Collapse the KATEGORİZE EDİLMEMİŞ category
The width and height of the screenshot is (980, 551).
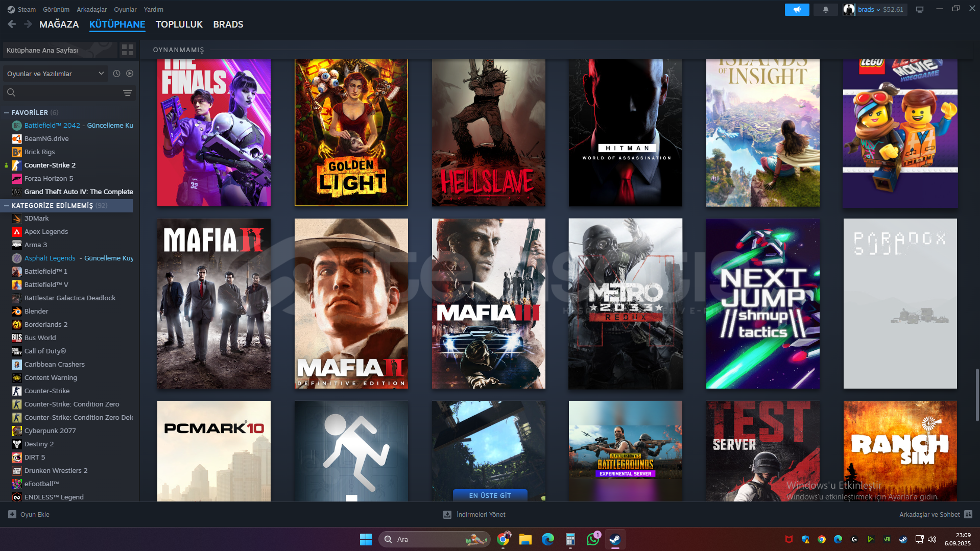coord(7,205)
